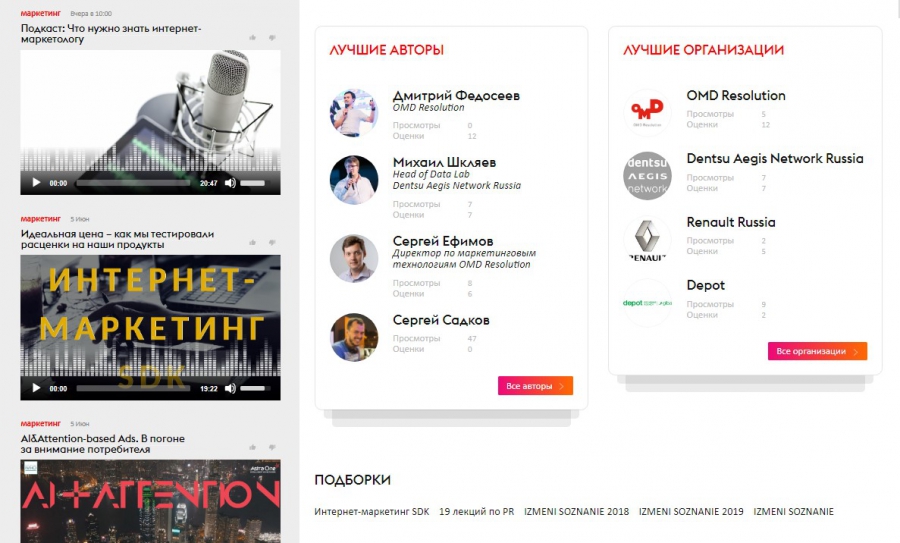Screen dimensions: 900x543
Task: Adjust volume slider of second audio player
Action: [x=253, y=389]
